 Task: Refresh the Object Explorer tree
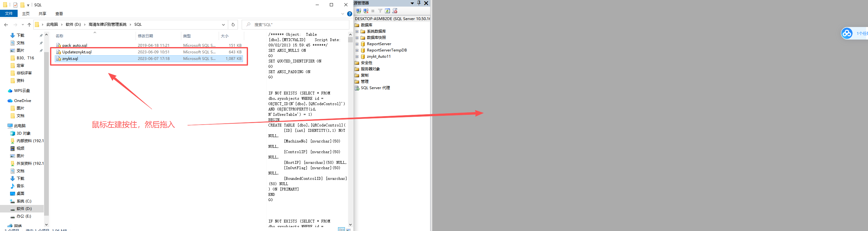(387, 11)
